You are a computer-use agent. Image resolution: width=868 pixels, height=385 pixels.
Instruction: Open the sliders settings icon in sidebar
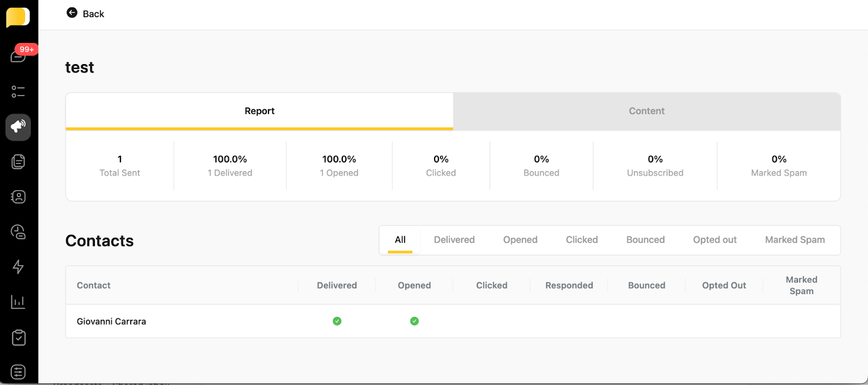coord(18,372)
